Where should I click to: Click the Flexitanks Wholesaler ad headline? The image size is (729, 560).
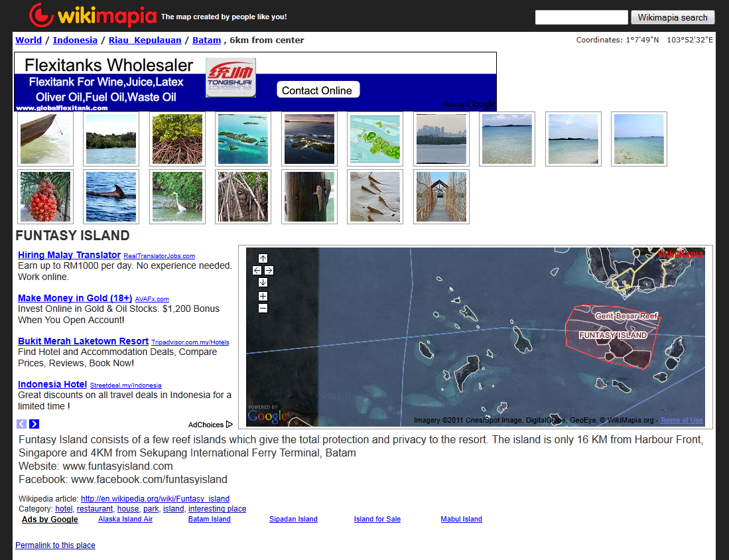click(x=108, y=65)
